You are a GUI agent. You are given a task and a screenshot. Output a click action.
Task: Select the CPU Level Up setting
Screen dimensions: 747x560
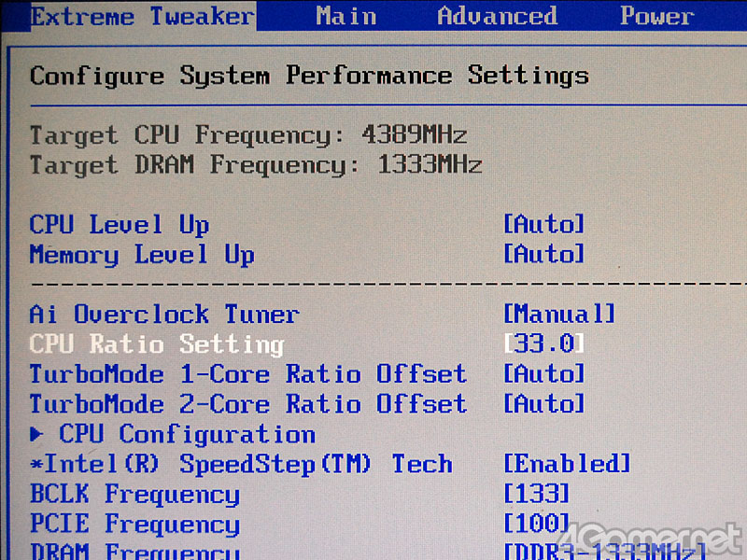(120, 225)
